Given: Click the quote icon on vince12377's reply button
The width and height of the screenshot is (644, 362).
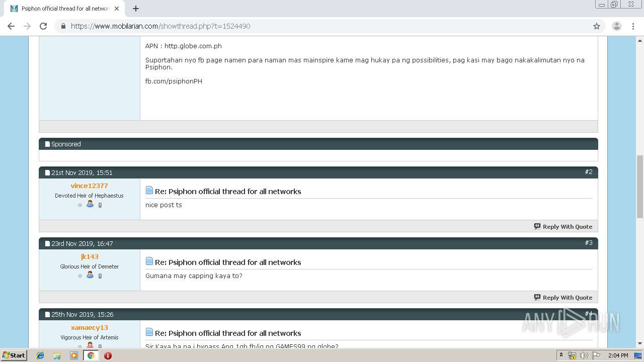Looking at the screenshot, I should click(537, 227).
